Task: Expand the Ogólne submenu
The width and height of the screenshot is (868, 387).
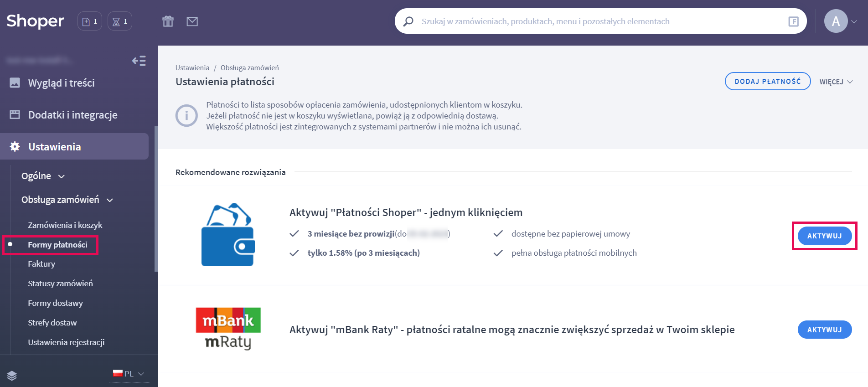Action: 43,176
